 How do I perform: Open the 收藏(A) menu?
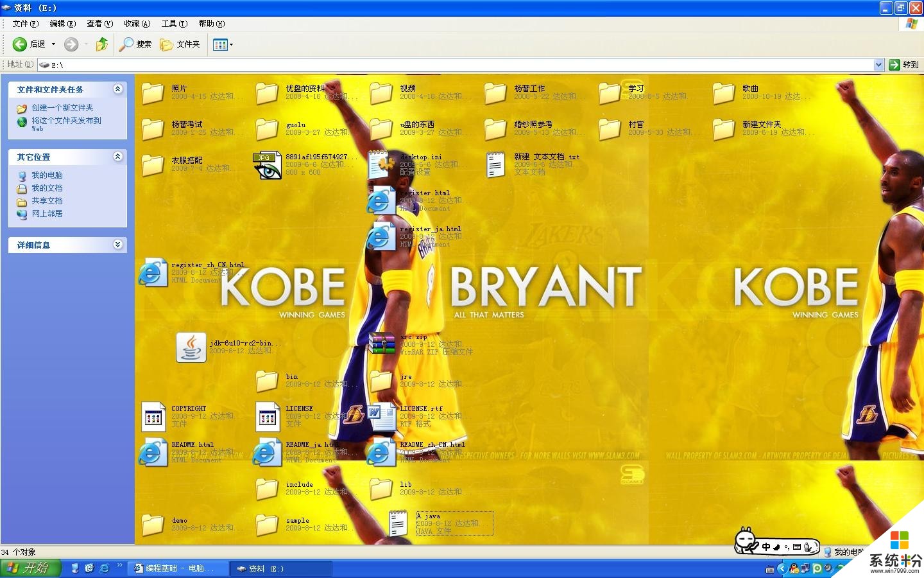click(137, 24)
